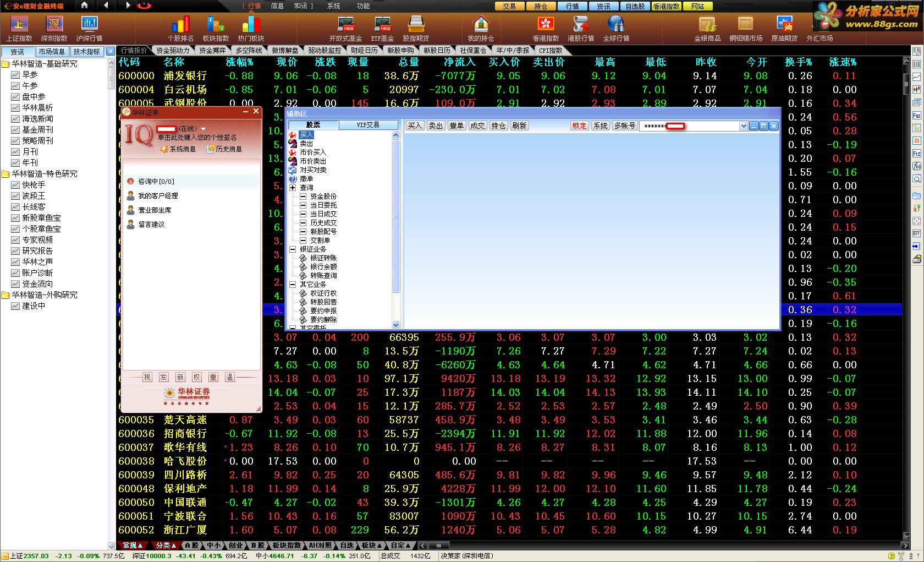
Task: Click the back arrow in title bar
Action: [x=106, y=6]
